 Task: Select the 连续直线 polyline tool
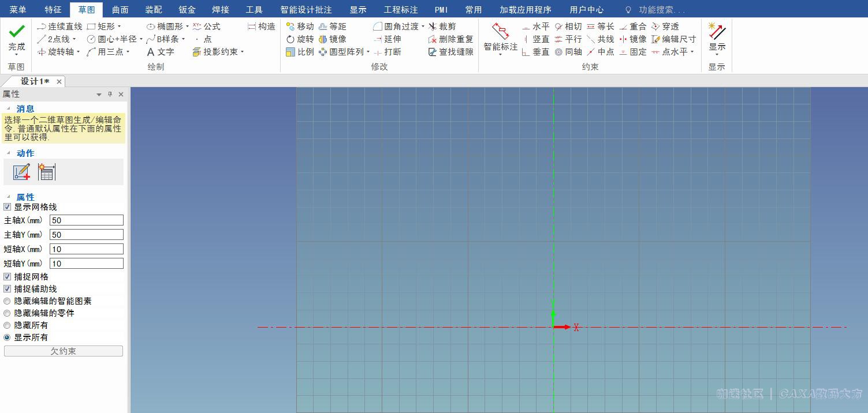click(59, 27)
